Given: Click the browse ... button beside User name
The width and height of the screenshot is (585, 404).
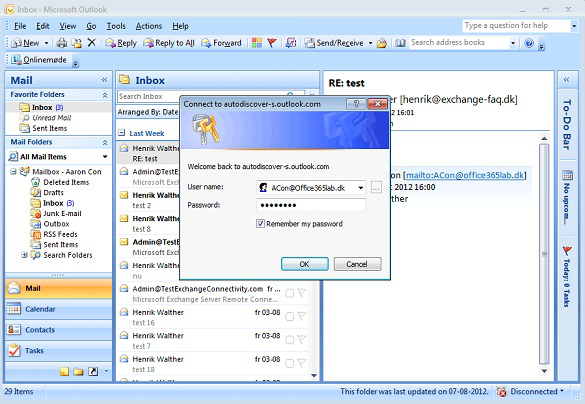Looking at the screenshot, I should 376,188.
